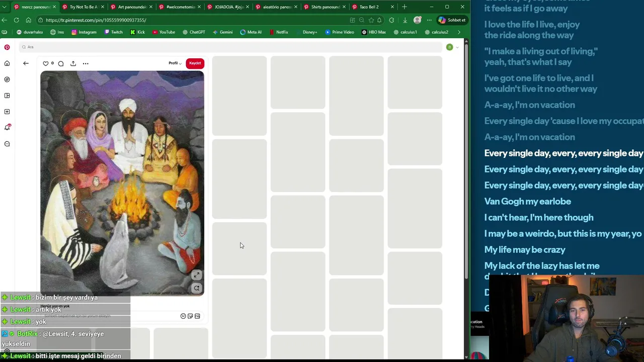
Task: Click the Sohbet et Copilot button
Action: tap(452, 20)
